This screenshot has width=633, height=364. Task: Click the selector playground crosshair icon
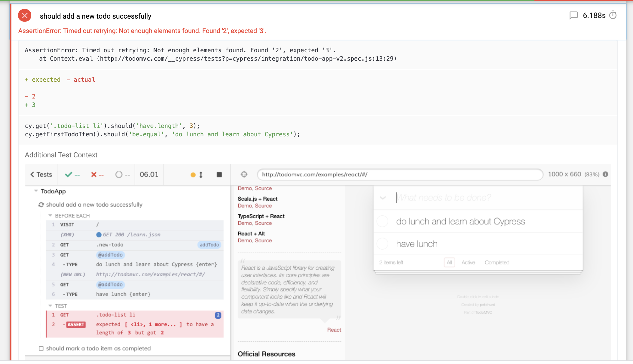[244, 174]
